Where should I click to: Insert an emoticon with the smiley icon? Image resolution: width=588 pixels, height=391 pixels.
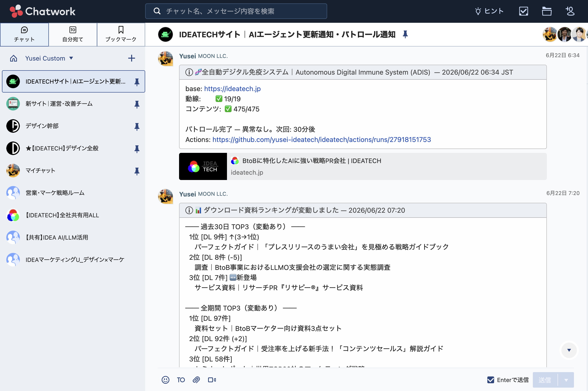(x=165, y=380)
